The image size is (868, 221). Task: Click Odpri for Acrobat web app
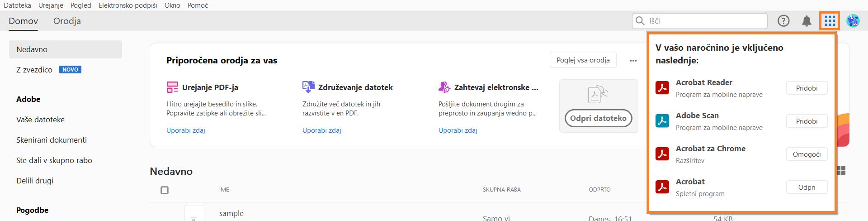(x=807, y=187)
